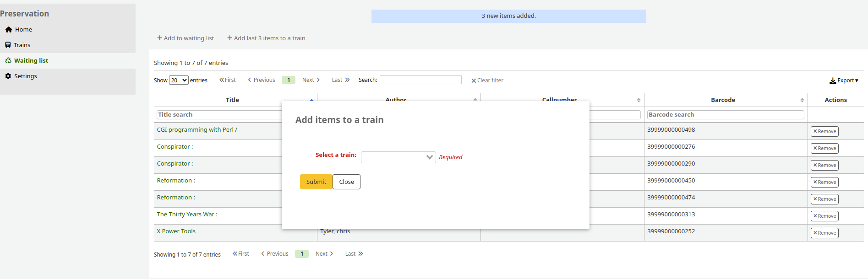Screen dimensions: 868x279
Task: Jump to Last page in bottom pagination
Action: tap(354, 254)
